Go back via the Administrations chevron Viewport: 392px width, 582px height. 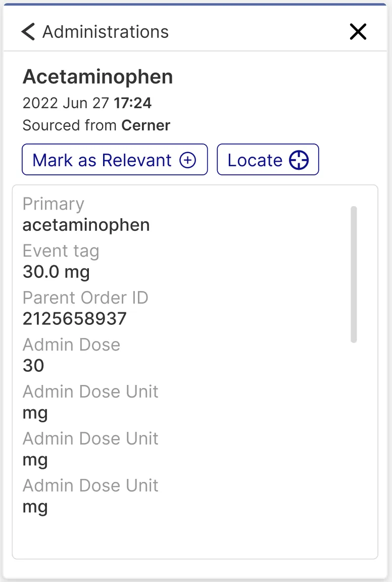click(28, 31)
